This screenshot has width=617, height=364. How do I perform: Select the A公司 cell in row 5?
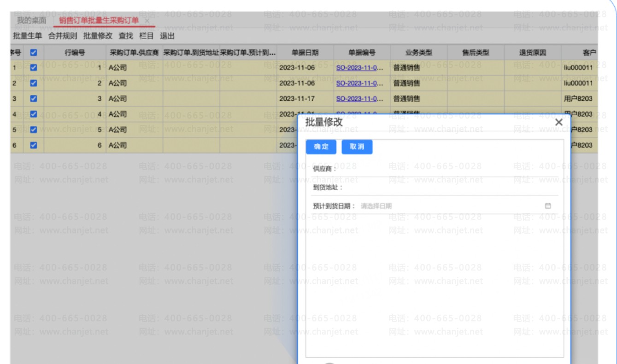coord(134,129)
